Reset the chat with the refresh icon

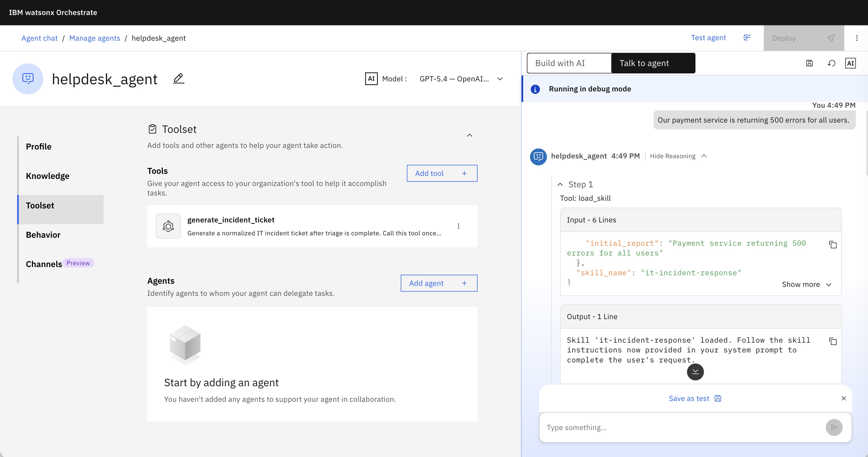(831, 63)
